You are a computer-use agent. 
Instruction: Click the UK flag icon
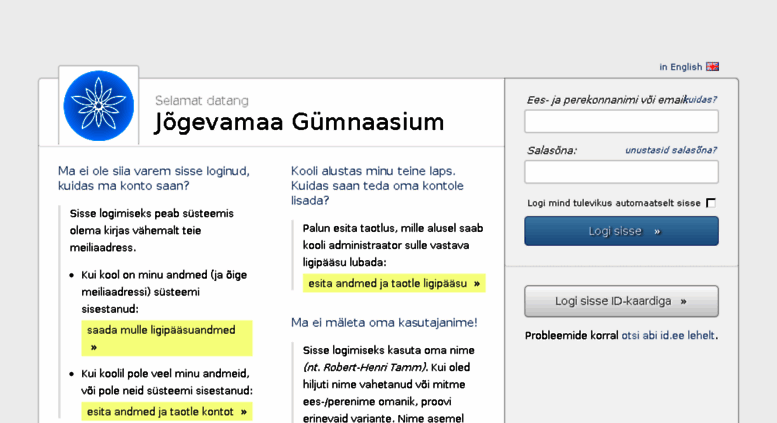point(713,66)
